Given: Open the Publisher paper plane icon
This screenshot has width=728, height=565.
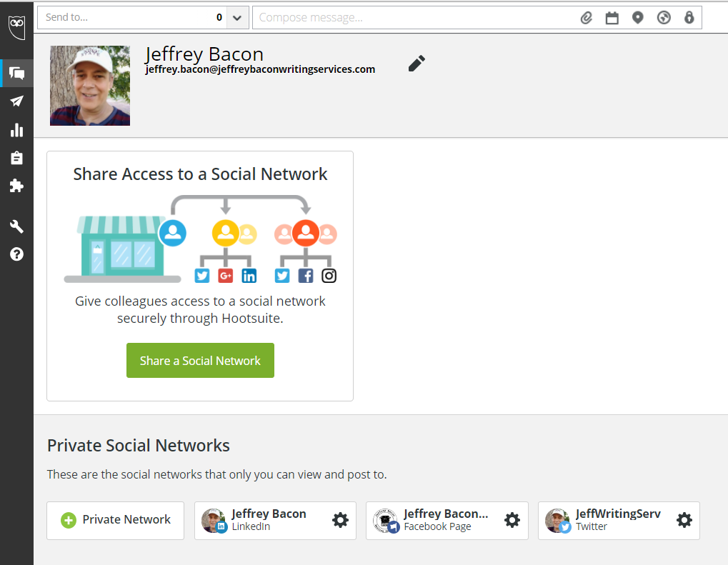Looking at the screenshot, I should pos(16,101).
